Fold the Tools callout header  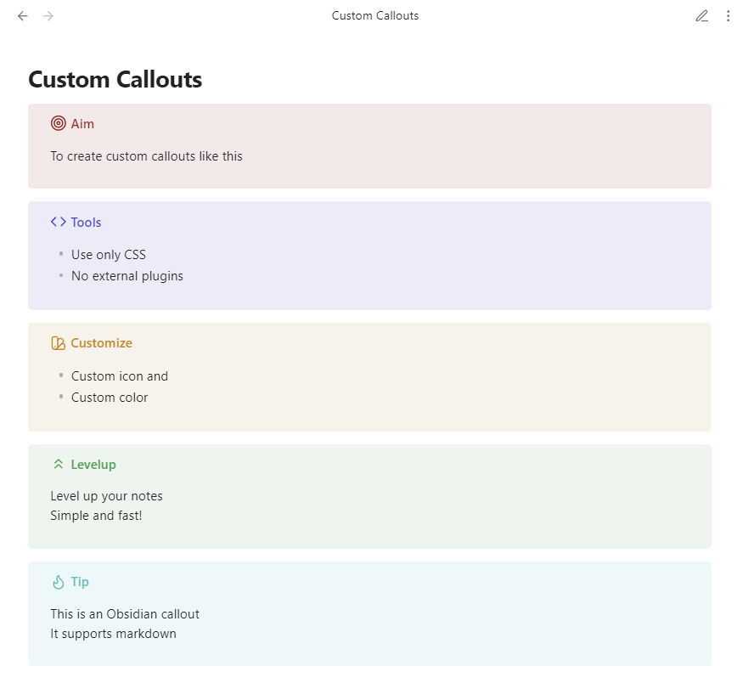(x=86, y=222)
